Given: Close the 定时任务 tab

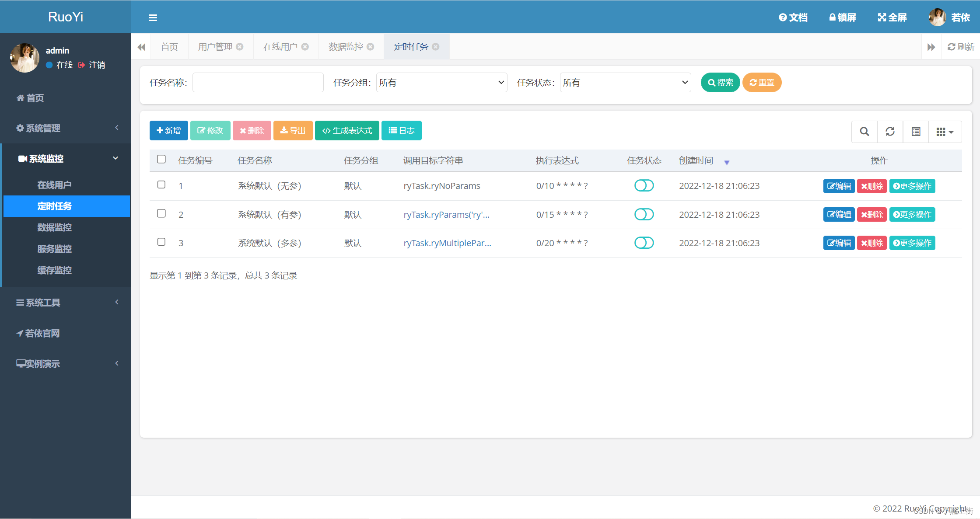Looking at the screenshot, I should pos(436,47).
